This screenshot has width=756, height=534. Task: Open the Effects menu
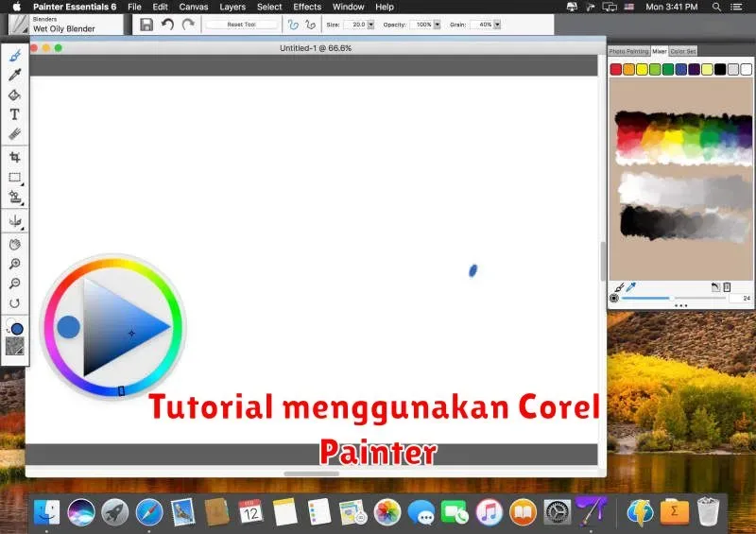tap(307, 7)
